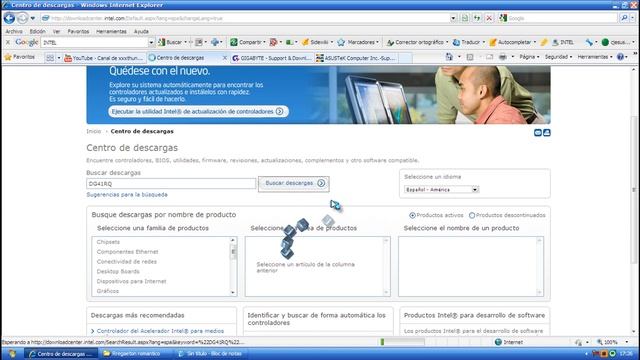Click the Stop loading red X icon
The width and height of the screenshot is (640, 360).
[x=489, y=18]
